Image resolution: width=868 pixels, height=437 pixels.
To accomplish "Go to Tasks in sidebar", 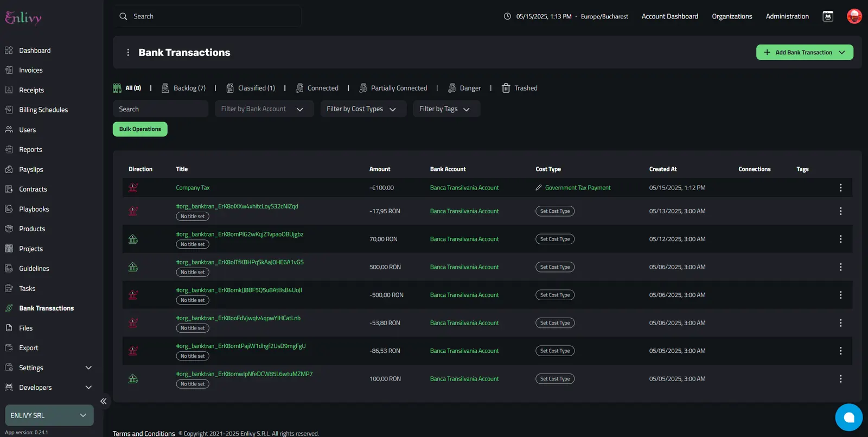I will (x=27, y=288).
